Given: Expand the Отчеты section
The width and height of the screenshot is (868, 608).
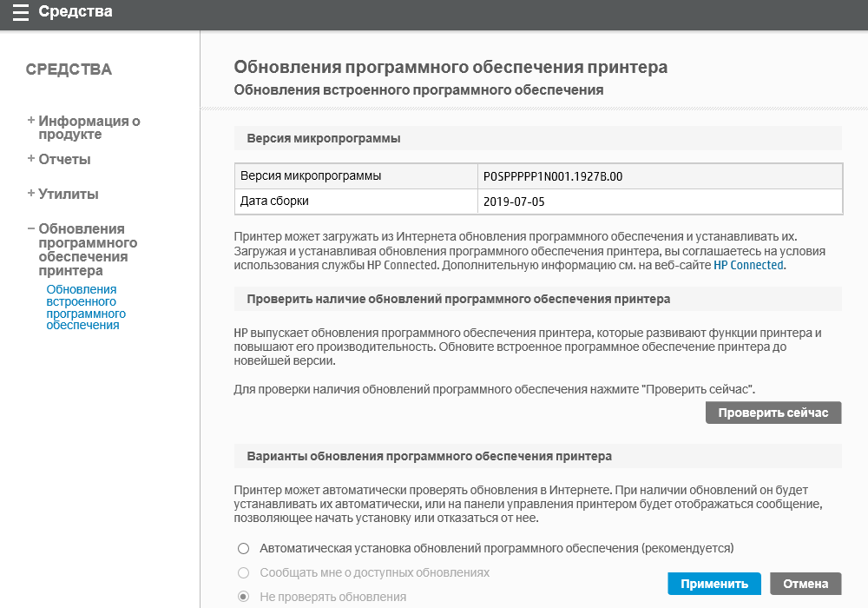Looking at the screenshot, I should click(x=64, y=160).
